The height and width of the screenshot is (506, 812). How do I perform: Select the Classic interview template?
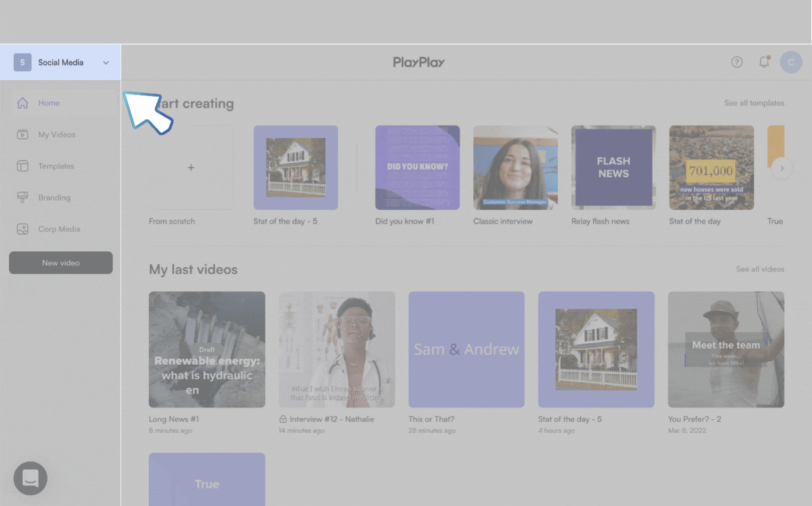(x=515, y=167)
